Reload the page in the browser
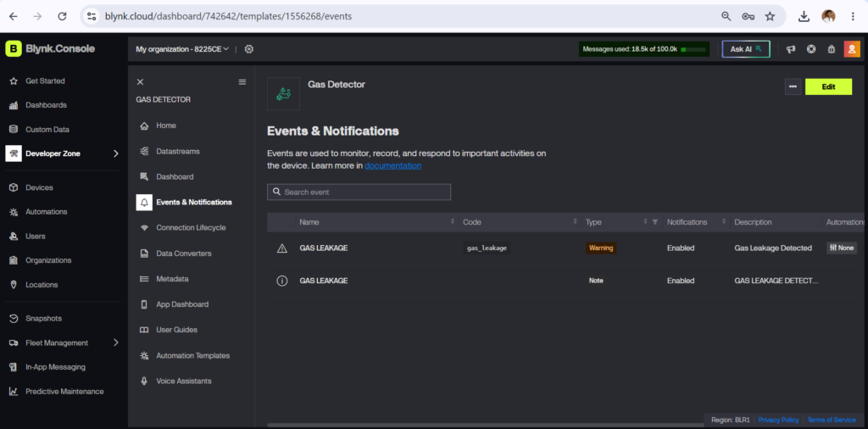Screen dimensions: 868x429 62,17
